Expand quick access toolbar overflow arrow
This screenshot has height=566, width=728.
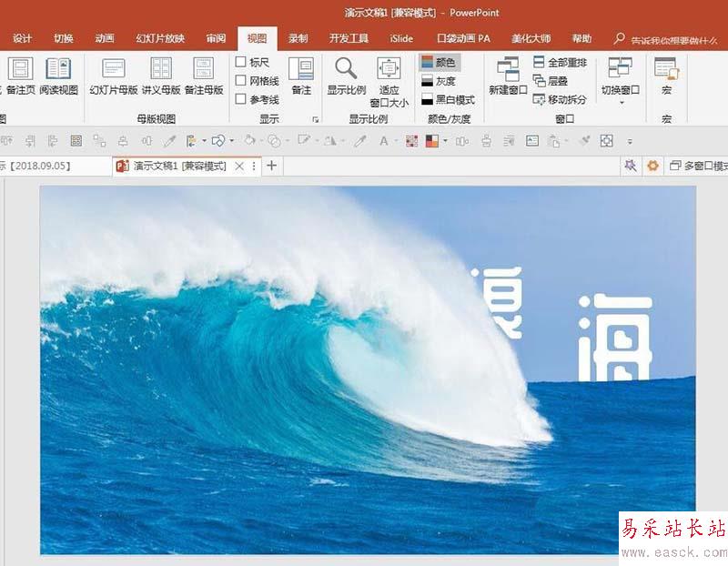[x=630, y=141]
